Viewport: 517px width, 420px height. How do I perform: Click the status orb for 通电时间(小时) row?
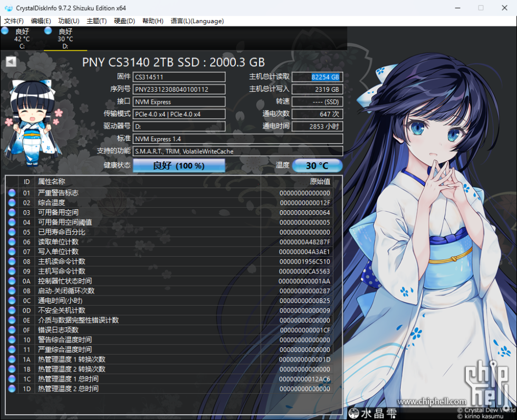click(x=12, y=300)
